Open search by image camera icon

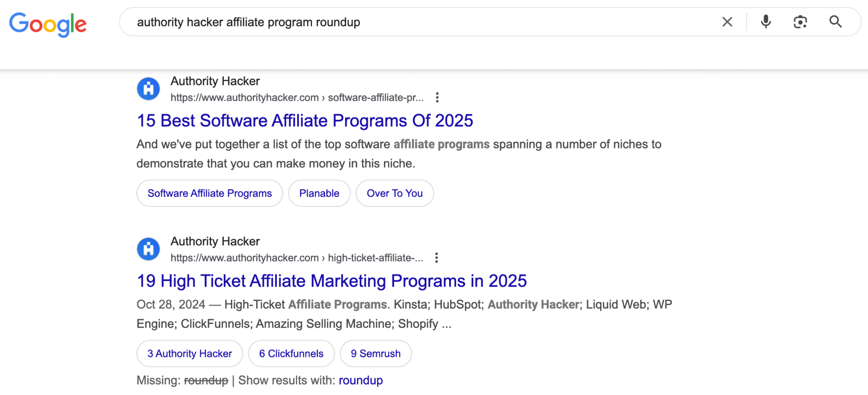coord(800,22)
